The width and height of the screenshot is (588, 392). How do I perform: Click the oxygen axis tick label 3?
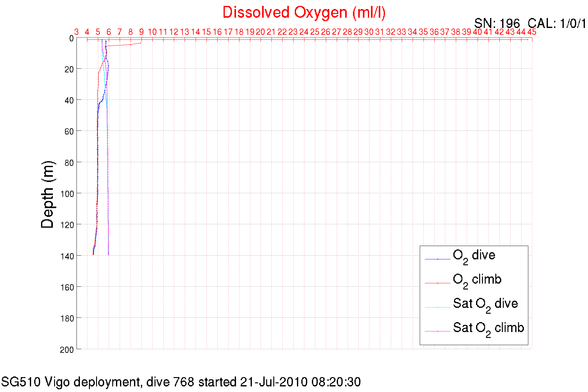click(76, 32)
